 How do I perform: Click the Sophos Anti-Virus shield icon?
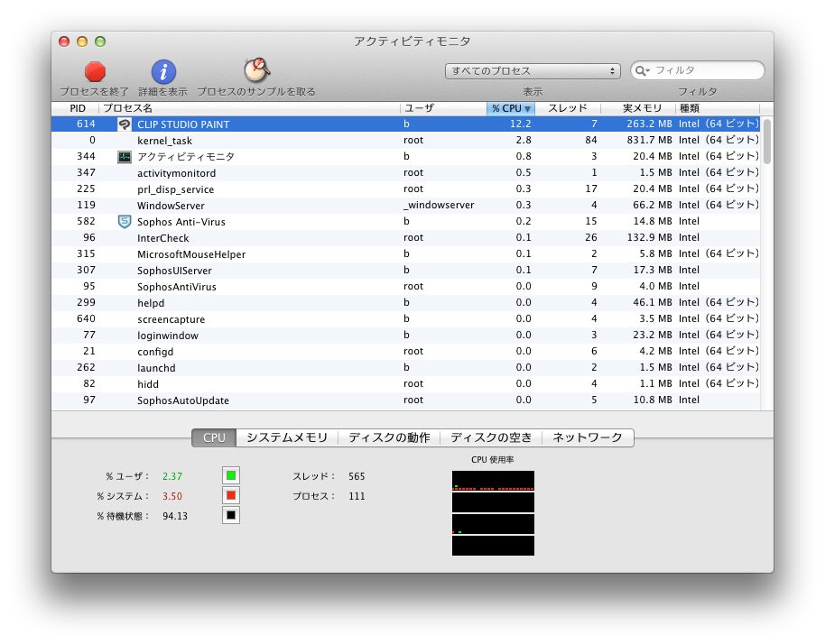pyautogui.click(x=125, y=222)
